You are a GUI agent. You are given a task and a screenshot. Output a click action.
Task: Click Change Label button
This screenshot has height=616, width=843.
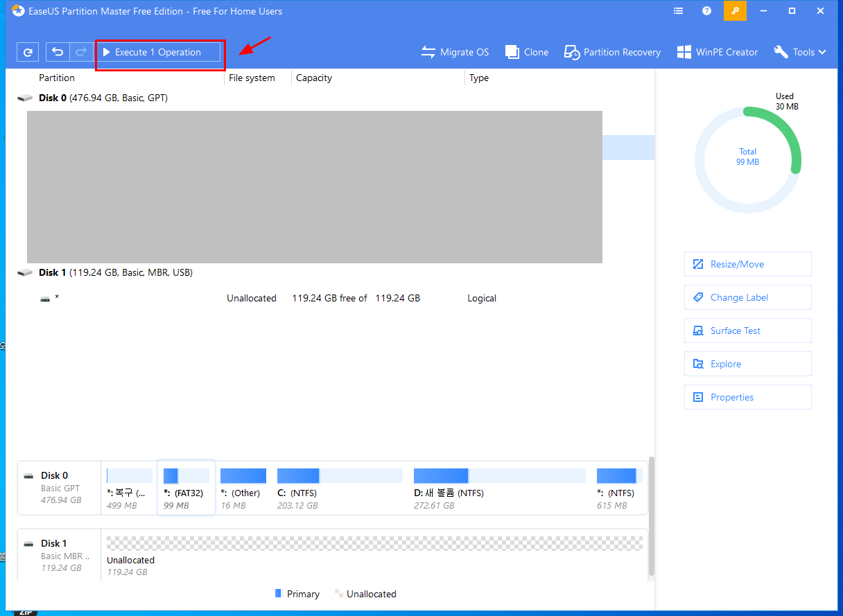[747, 297]
